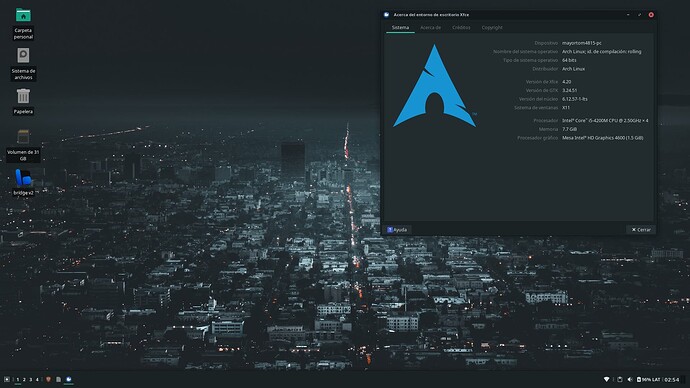Click the LAT keyboard layout indicator
The image size is (690, 388).
[x=656, y=379]
